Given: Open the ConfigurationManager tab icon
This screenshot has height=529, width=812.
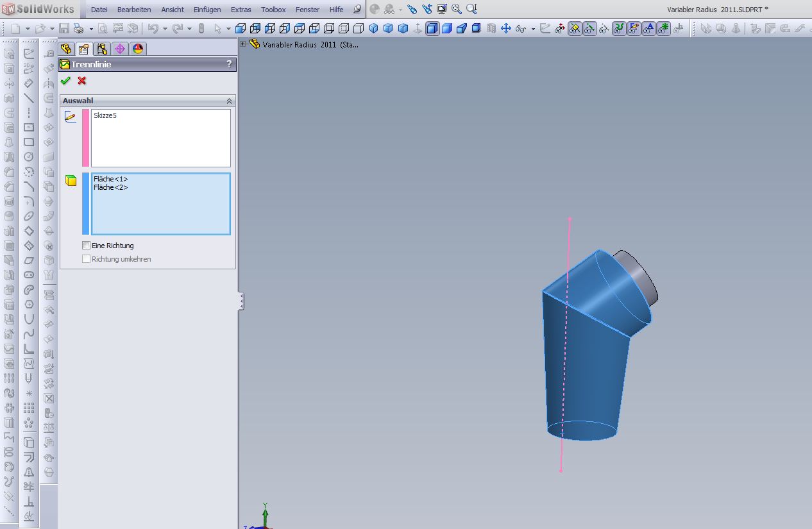Looking at the screenshot, I should [102, 49].
